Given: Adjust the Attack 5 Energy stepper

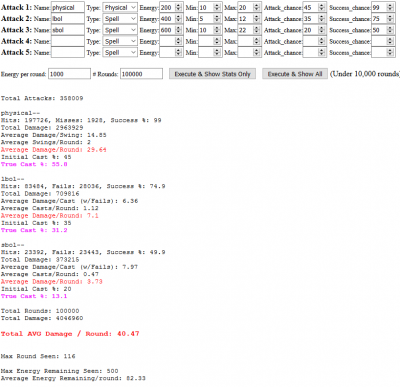Looking at the screenshot, I should tap(179, 52).
